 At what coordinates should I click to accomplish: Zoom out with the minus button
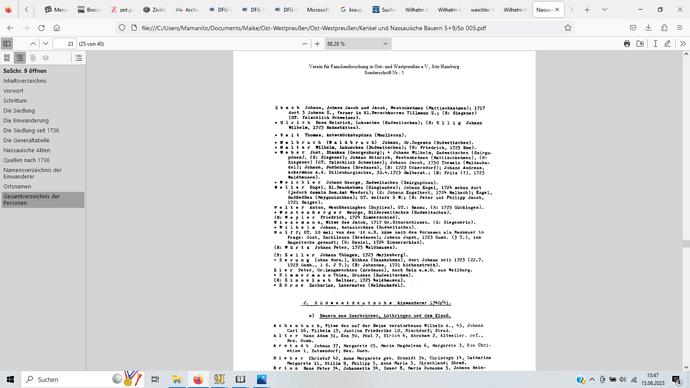(x=305, y=44)
